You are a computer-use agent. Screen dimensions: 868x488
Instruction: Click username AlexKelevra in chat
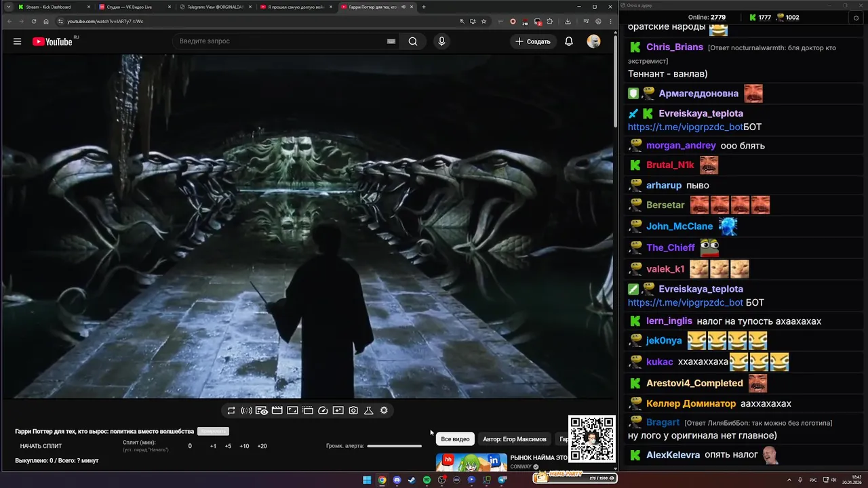click(x=673, y=455)
